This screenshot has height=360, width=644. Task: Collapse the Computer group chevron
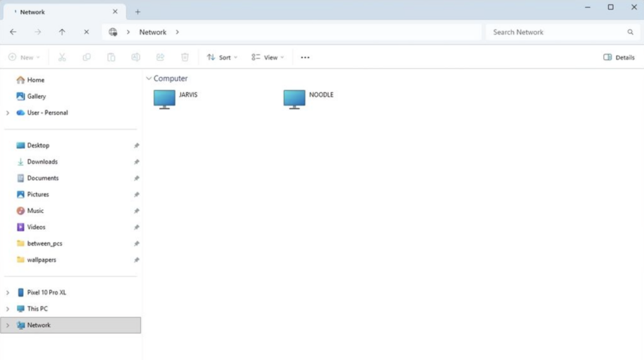148,79
